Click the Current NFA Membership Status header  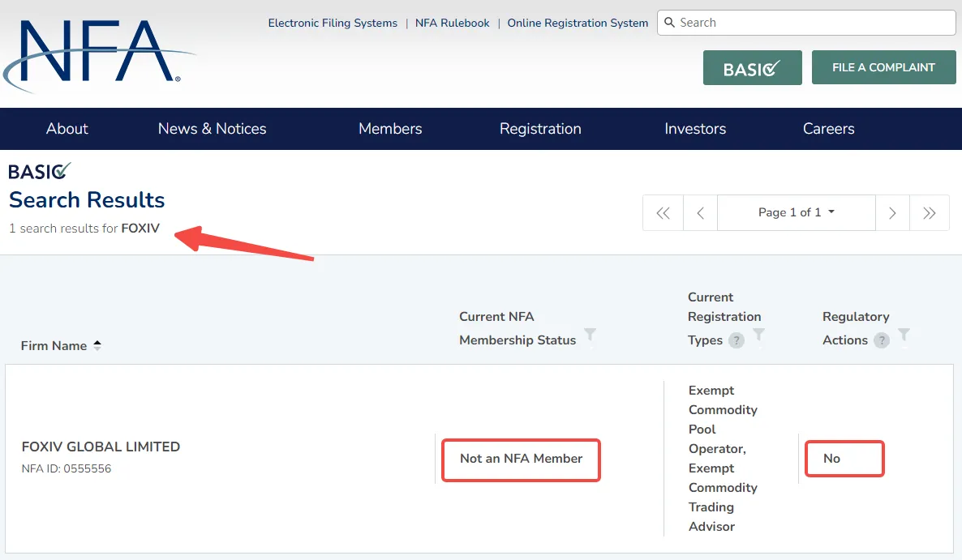coord(518,328)
